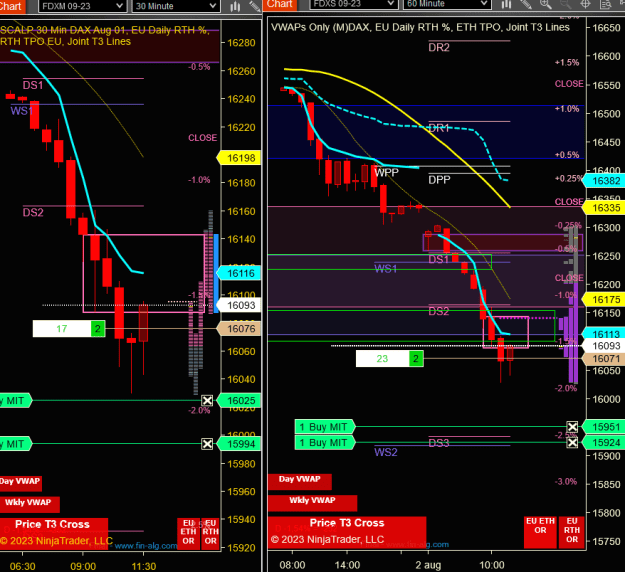Click DR2 pivot label in right chart
The height and width of the screenshot is (572, 625).
tap(439, 48)
